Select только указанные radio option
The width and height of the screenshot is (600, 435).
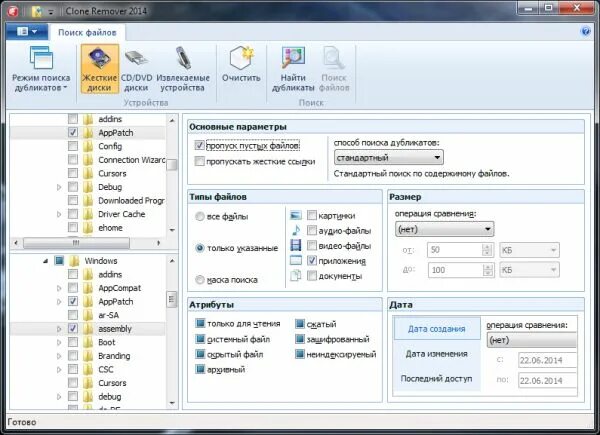tap(199, 248)
